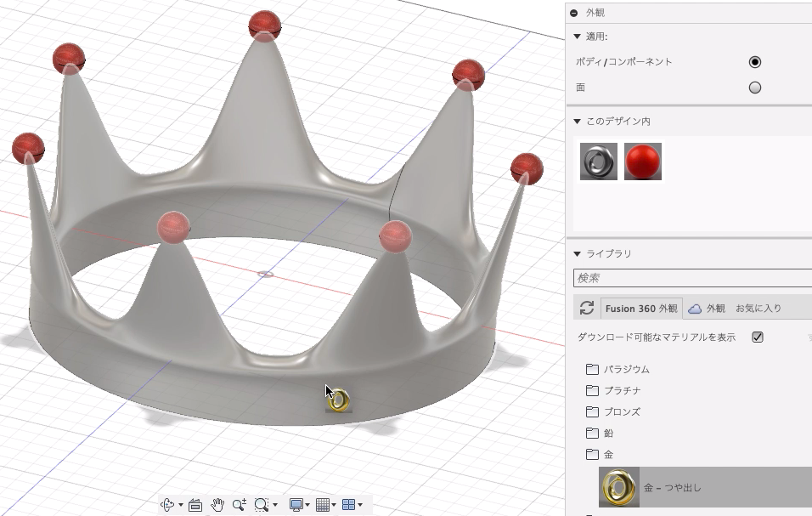Expand the Grid and Snaps dropdown arrow
The image size is (812, 516).
click(x=334, y=505)
